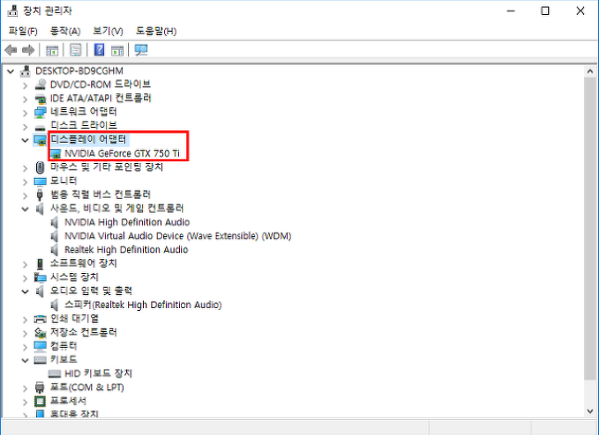Image resolution: width=600 pixels, height=435 pixels.
Task: Select the DESKTOP-BD9CGHM computer name
Action: (79, 71)
